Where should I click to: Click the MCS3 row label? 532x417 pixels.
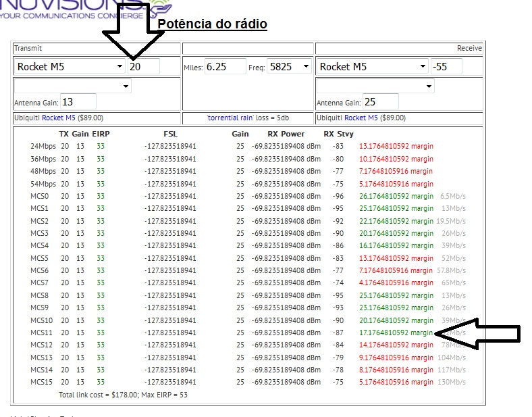tap(39, 233)
